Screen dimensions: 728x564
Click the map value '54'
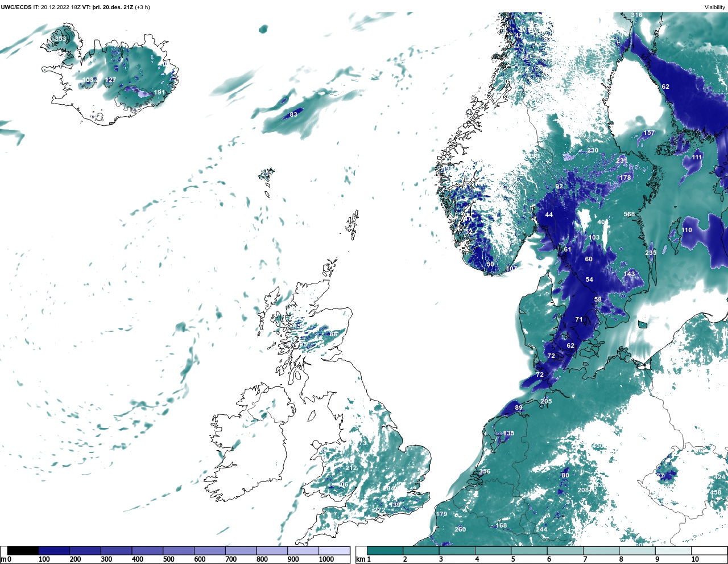tap(589, 279)
